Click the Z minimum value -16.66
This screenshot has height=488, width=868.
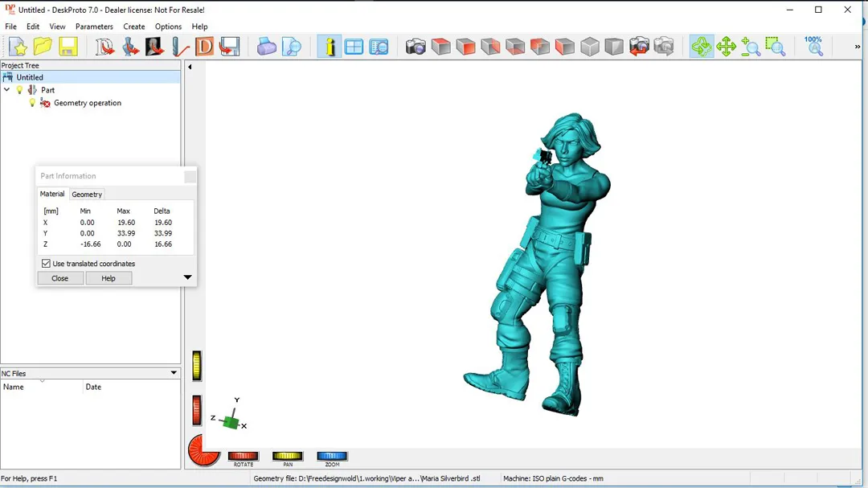coord(90,244)
